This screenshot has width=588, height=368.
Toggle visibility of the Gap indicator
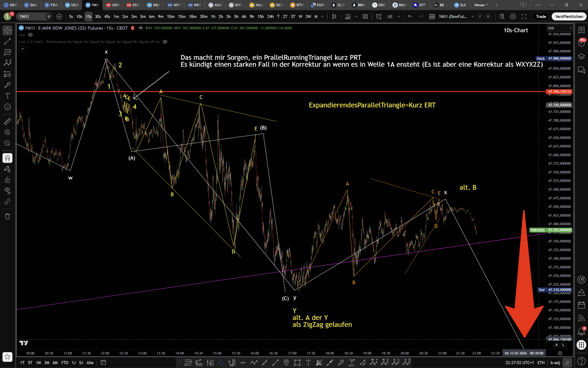30,35
